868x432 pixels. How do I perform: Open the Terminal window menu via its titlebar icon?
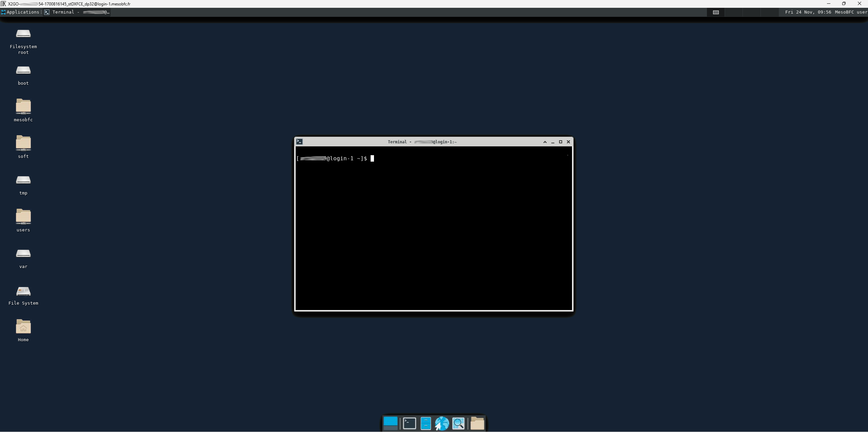(x=299, y=142)
